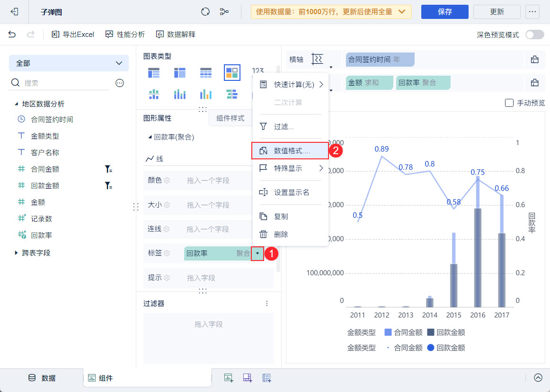
Task: Open 特殊显示 submenu
Action: tap(291, 168)
